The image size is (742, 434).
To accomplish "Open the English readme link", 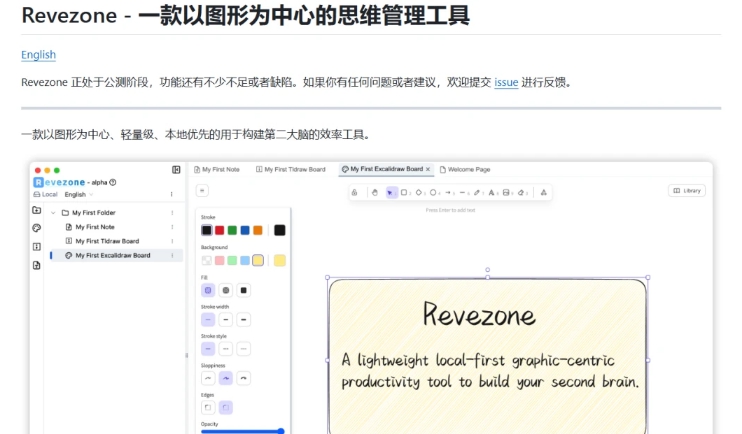I will (38, 55).
